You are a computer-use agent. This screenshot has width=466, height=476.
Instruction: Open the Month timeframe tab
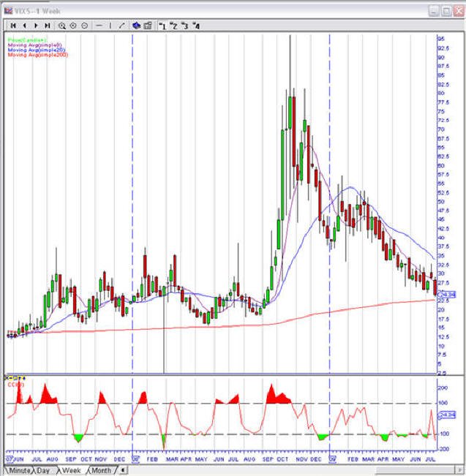point(102,470)
